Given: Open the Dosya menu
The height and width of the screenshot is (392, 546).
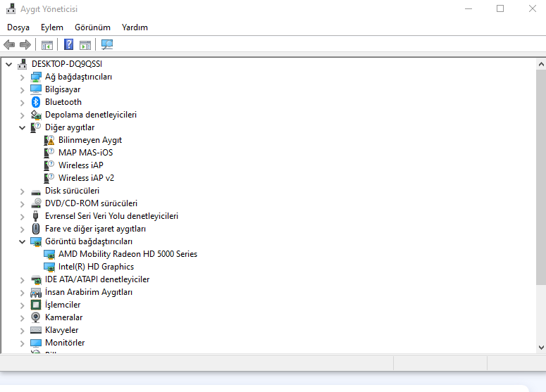Looking at the screenshot, I should pyautogui.click(x=18, y=27).
